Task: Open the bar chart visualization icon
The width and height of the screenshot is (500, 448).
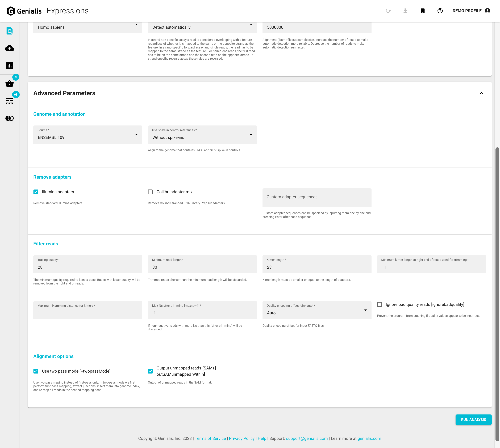Action: [9, 66]
